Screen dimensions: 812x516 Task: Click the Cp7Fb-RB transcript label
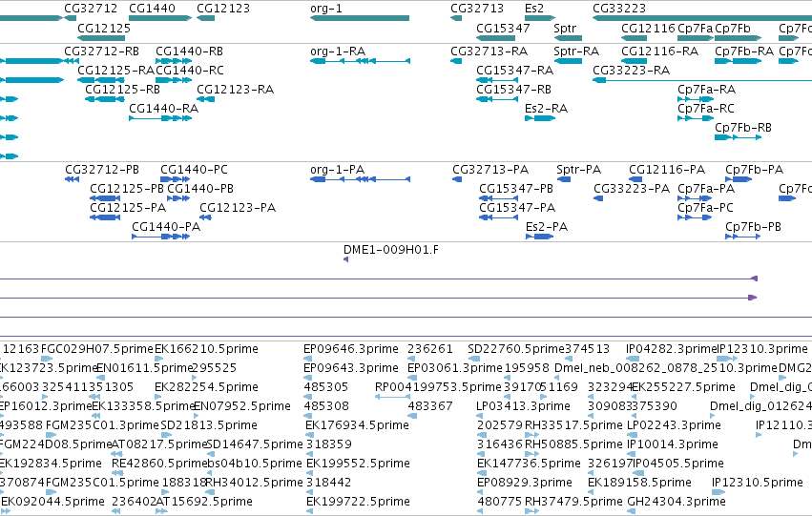(743, 127)
